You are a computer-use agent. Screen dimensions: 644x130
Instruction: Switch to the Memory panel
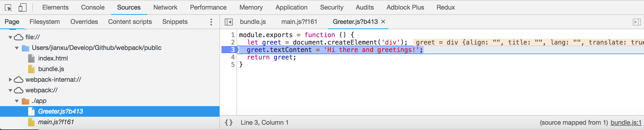click(251, 7)
